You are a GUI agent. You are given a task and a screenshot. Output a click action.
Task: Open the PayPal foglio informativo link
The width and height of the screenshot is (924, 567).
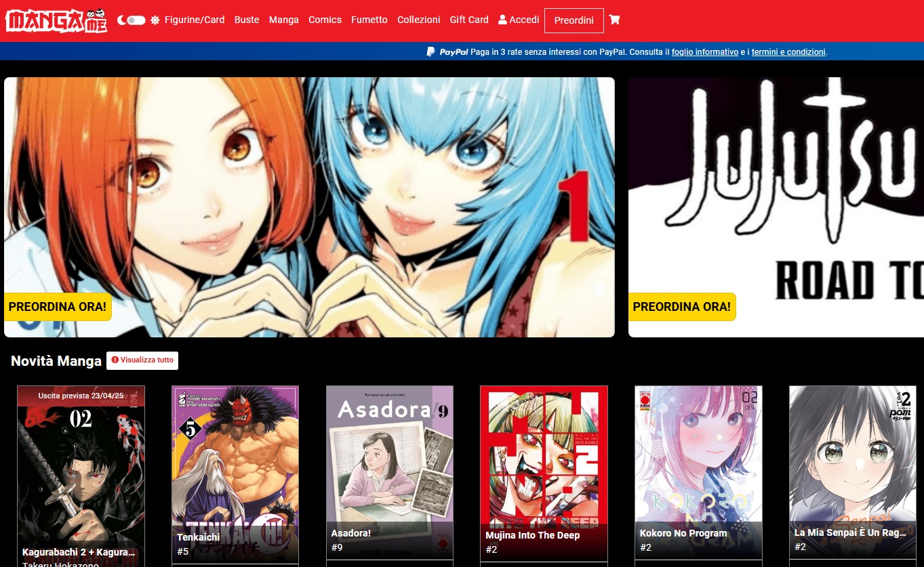(x=705, y=51)
